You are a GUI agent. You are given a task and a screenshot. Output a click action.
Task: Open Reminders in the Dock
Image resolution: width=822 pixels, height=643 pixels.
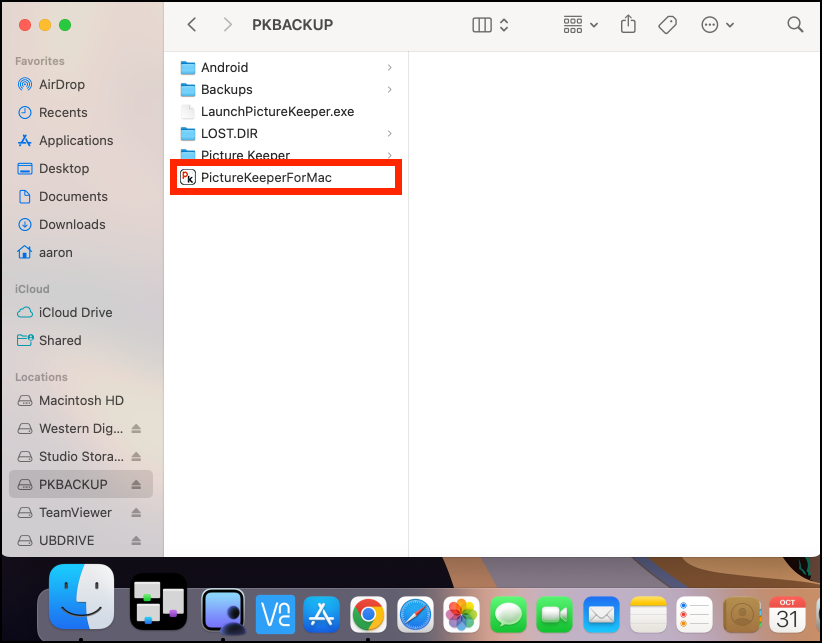[695, 614]
